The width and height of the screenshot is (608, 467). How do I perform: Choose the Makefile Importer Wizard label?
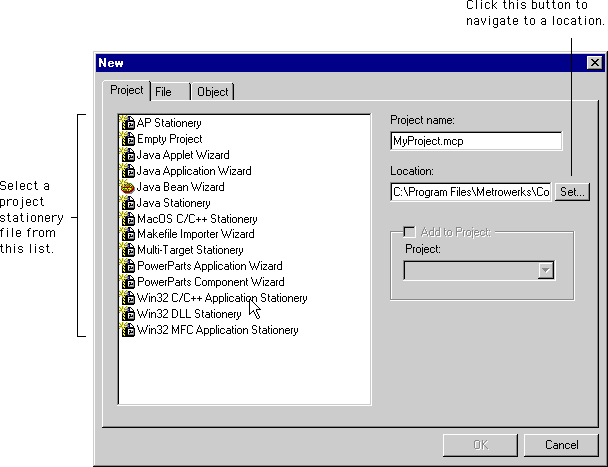pos(195,234)
